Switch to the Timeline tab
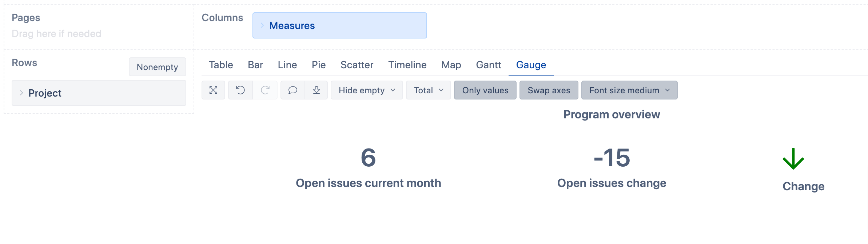 [x=407, y=65]
